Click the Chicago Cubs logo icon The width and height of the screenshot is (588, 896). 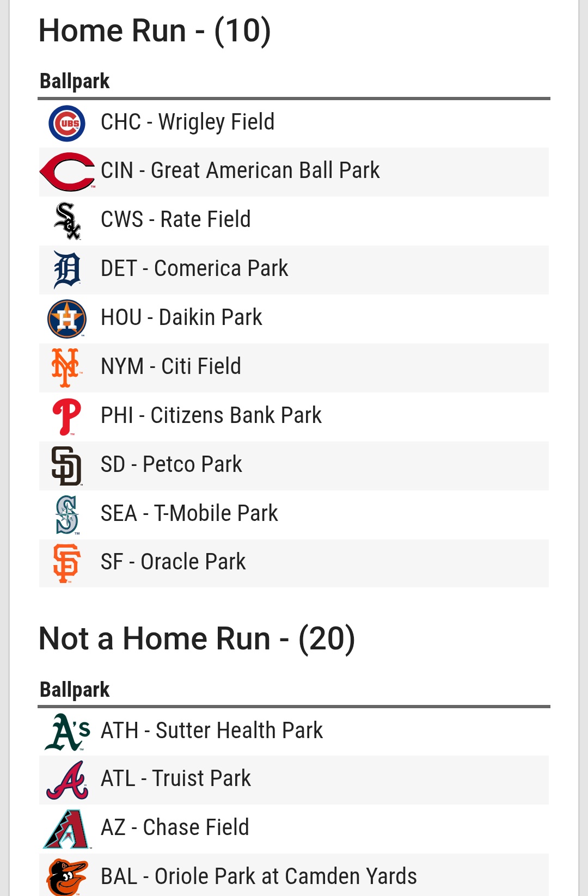(67, 123)
